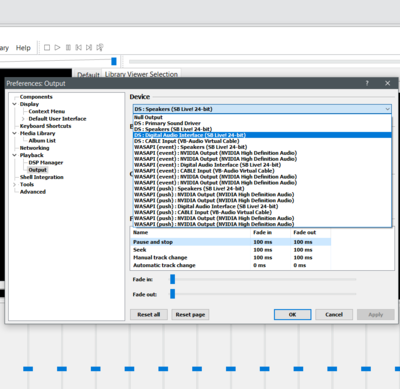
Task: Confirm with the OK button
Action: point(293,315)
